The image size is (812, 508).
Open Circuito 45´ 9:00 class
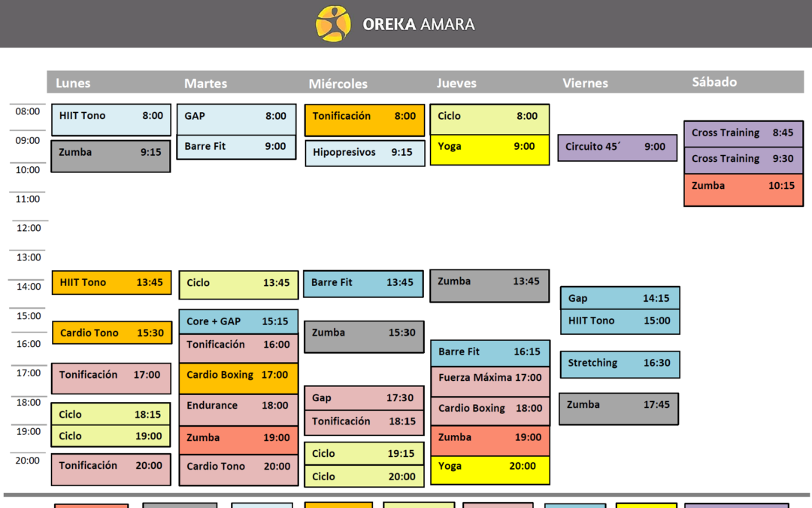click(x=617, y=148)
